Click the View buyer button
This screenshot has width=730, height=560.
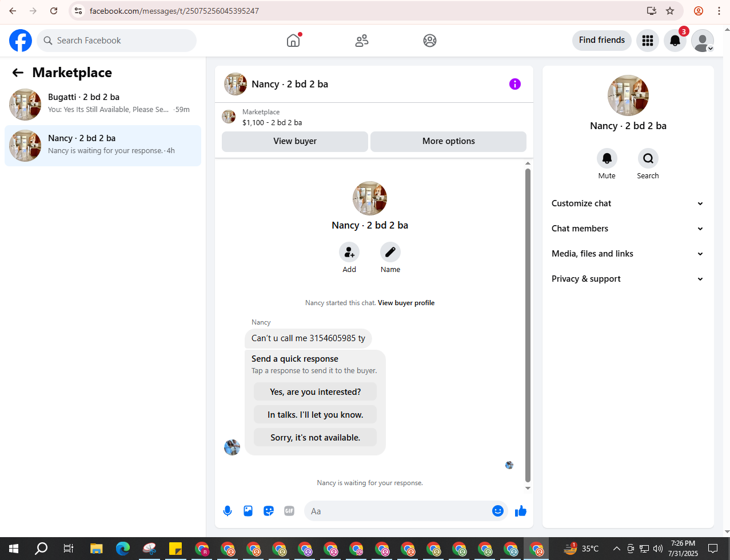coord(295,141)
